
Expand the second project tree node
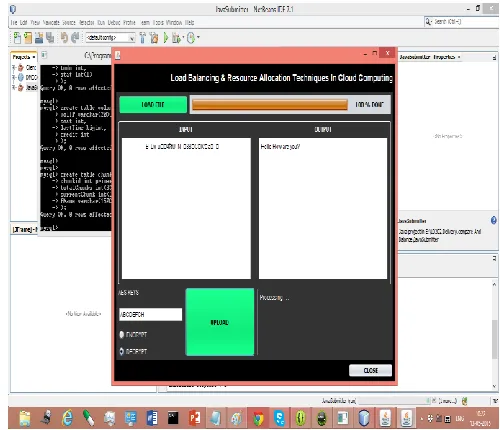[14, 78]
